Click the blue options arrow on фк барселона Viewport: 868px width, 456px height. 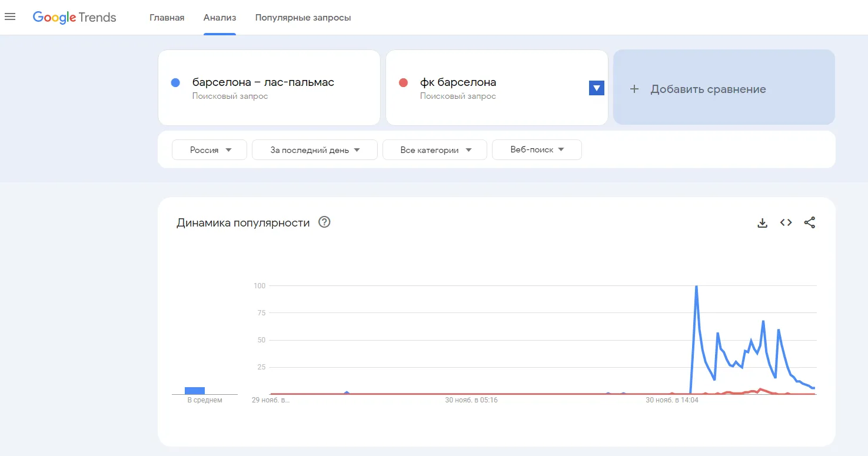[597, 88]
